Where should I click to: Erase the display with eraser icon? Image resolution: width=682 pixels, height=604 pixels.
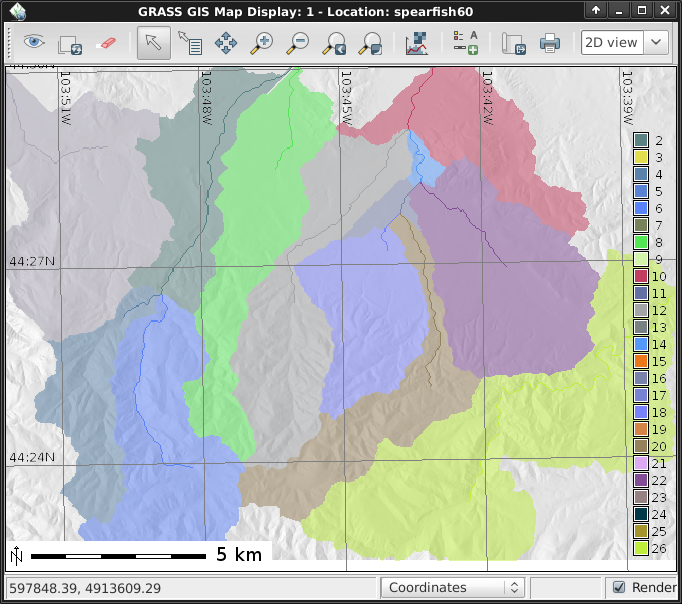(x=105, y=43)
